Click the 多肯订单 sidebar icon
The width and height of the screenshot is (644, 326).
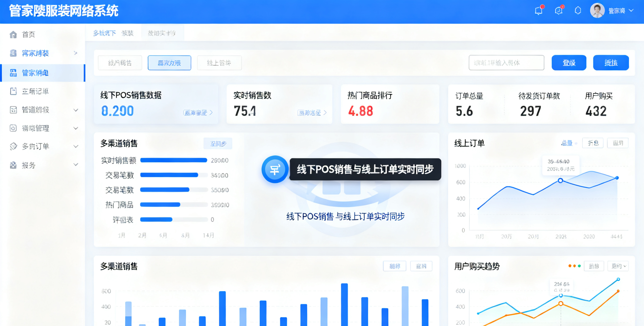pos(13,146)
